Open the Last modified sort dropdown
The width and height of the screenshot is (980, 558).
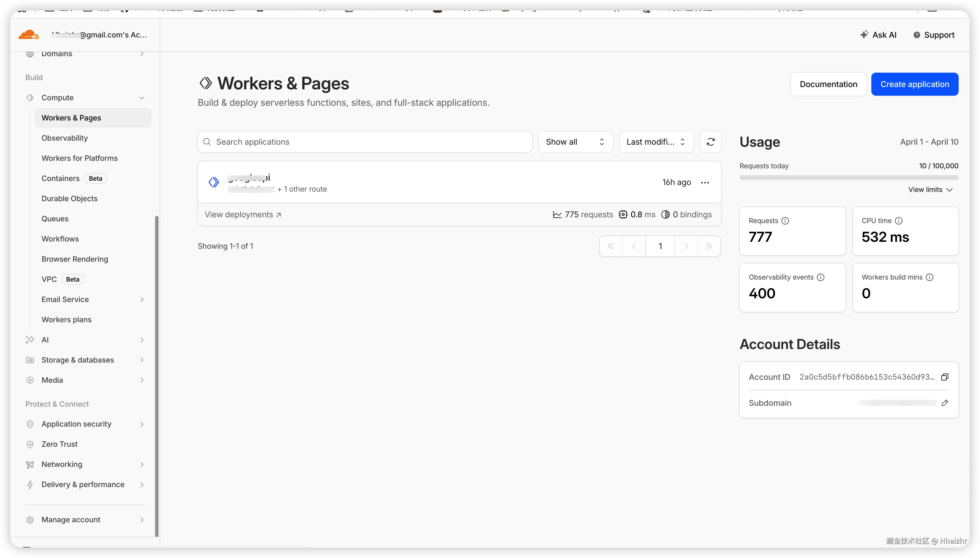tap(656, 142)
